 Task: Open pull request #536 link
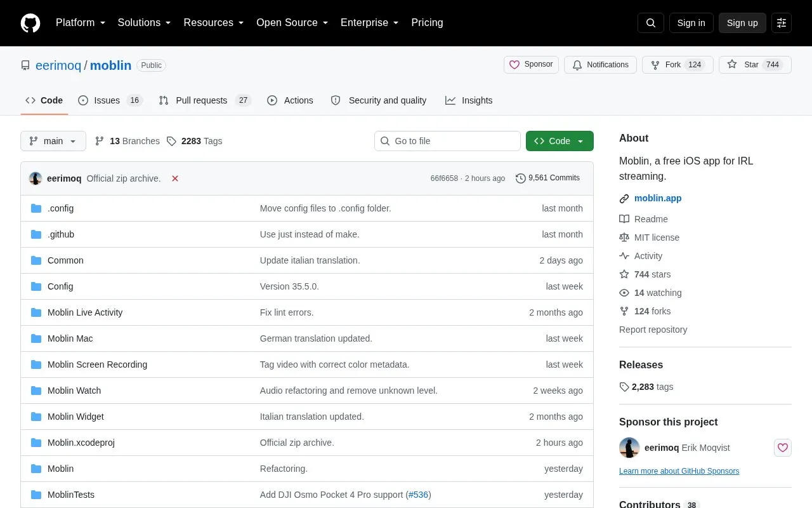tap(418, 495)
